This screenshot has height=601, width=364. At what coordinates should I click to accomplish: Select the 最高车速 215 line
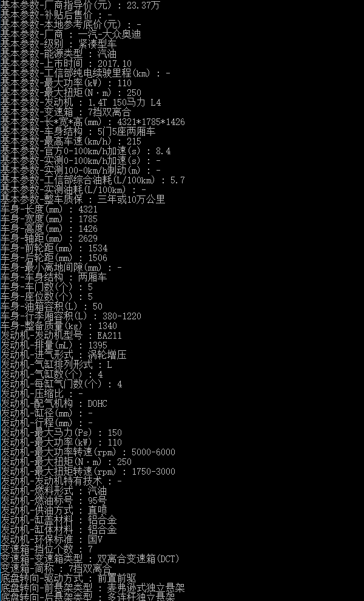tap(70, 141)
